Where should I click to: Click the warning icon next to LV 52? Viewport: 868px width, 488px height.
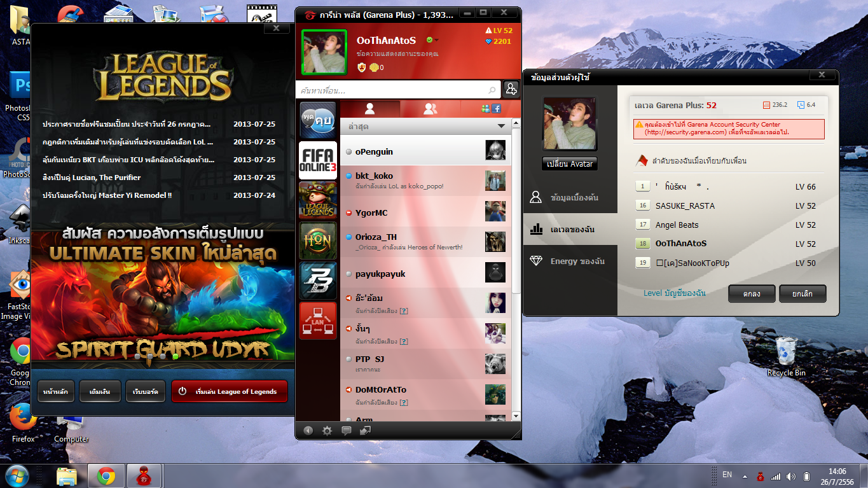pos(488,31)
